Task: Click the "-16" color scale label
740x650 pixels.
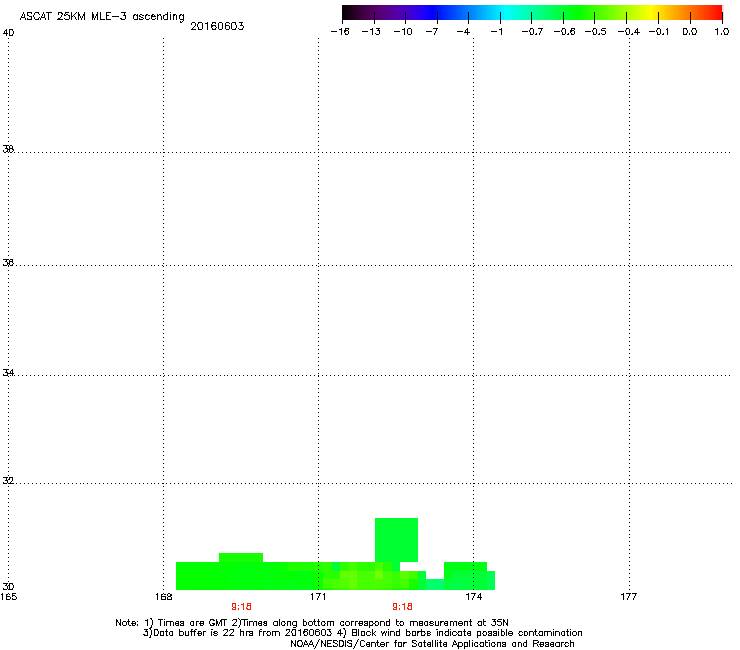Action: (x=340, y=32)
